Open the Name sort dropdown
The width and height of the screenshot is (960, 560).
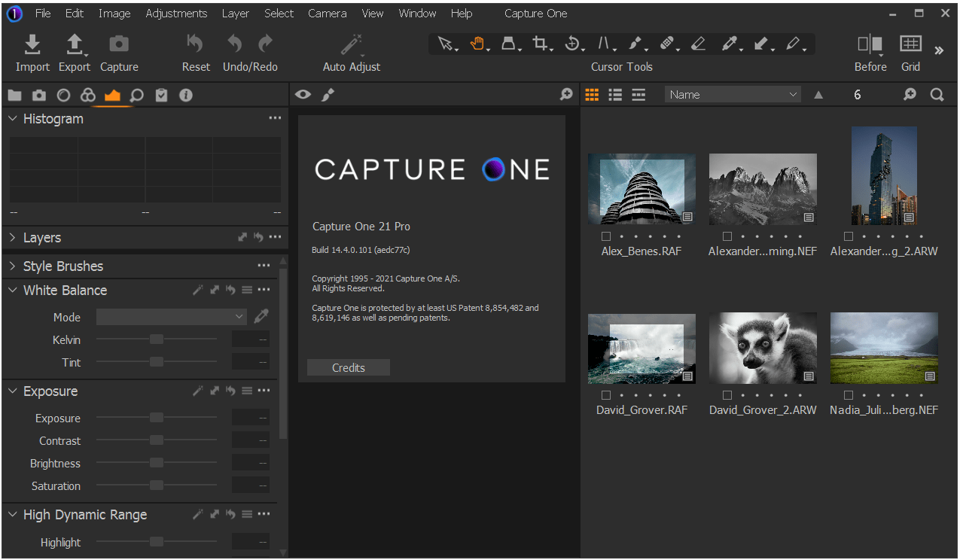(x=733, y=95)
